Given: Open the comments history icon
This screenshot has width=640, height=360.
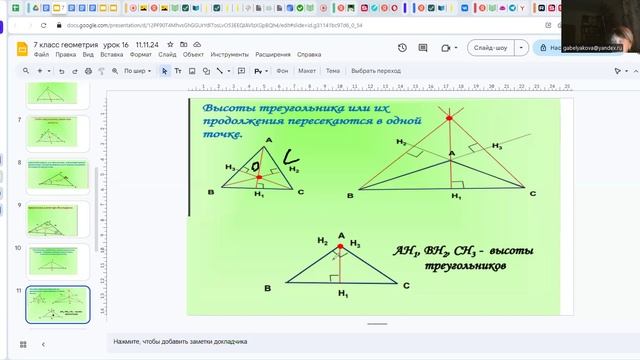Looking at the screenshot, I should tap(423, 48).
